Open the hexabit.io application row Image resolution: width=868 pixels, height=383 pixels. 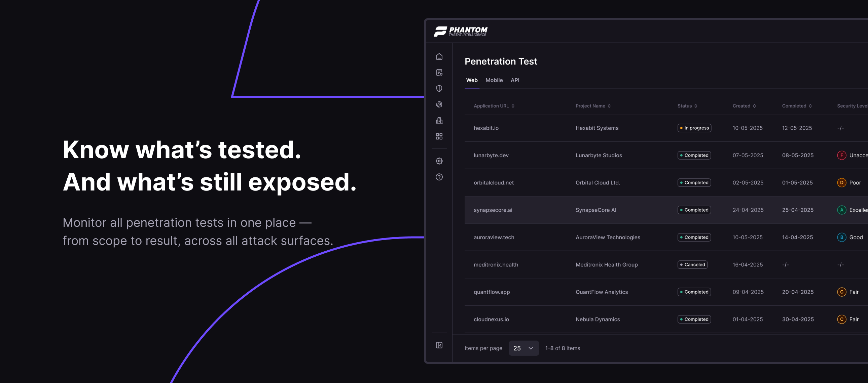pyautogui.click(x=486, y=128)
